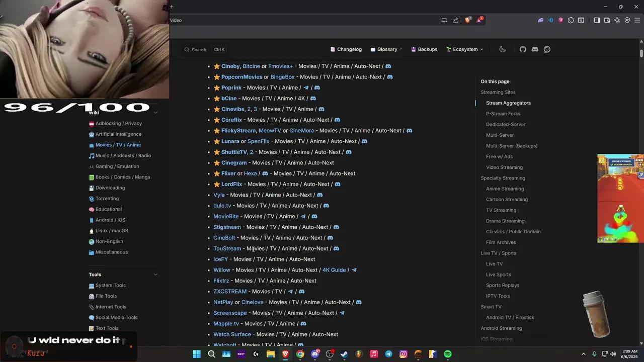Click the Telegram icon in Screenscape row
This screenshot has height=362, width=644.
pyautogui.click(x=342, y=313)
